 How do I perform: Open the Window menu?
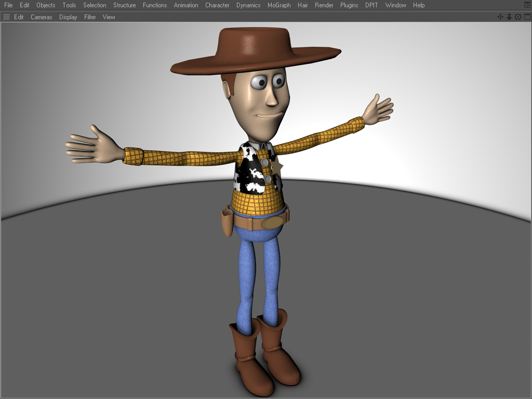(x=395, y=5)
